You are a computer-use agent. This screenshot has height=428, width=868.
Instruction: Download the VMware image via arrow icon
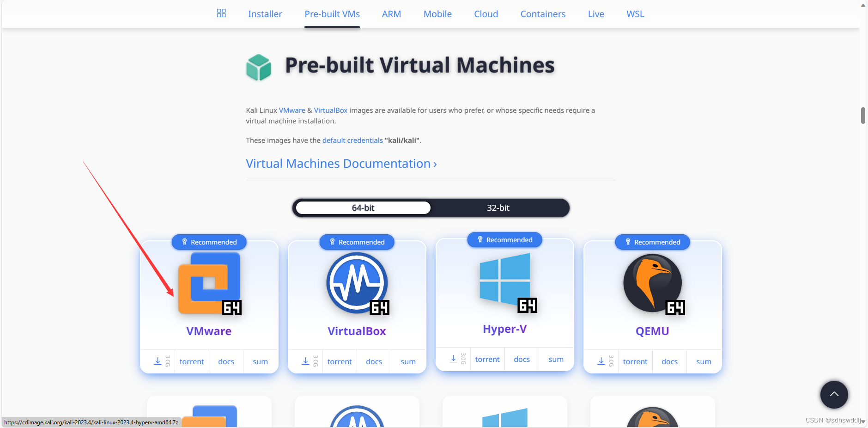pos(158,361)
